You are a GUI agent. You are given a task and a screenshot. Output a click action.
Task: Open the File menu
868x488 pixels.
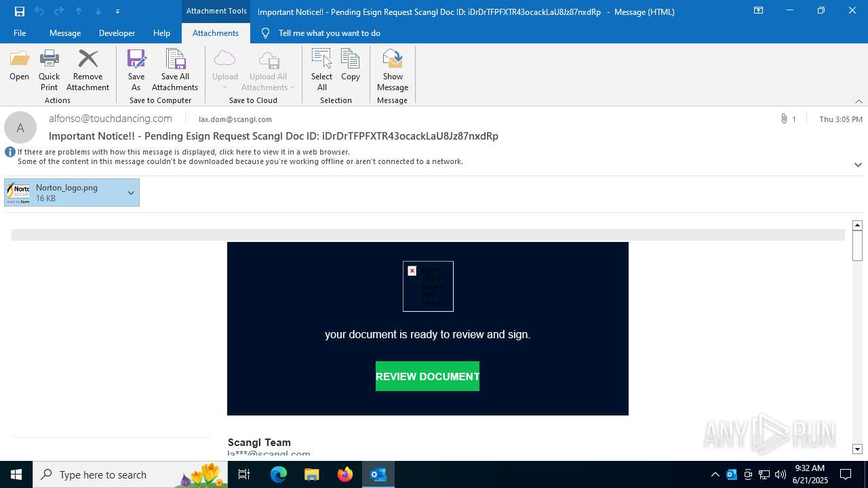(20, 33)
